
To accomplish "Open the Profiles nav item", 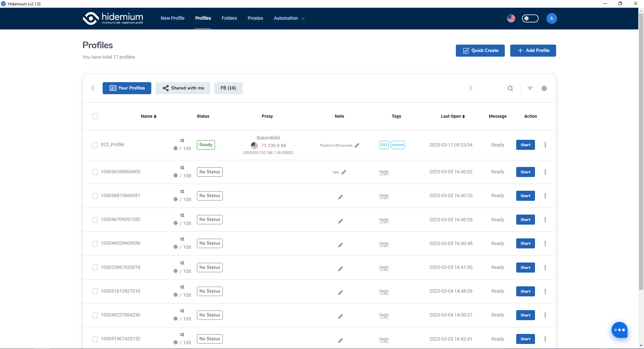I will [203, 18].
